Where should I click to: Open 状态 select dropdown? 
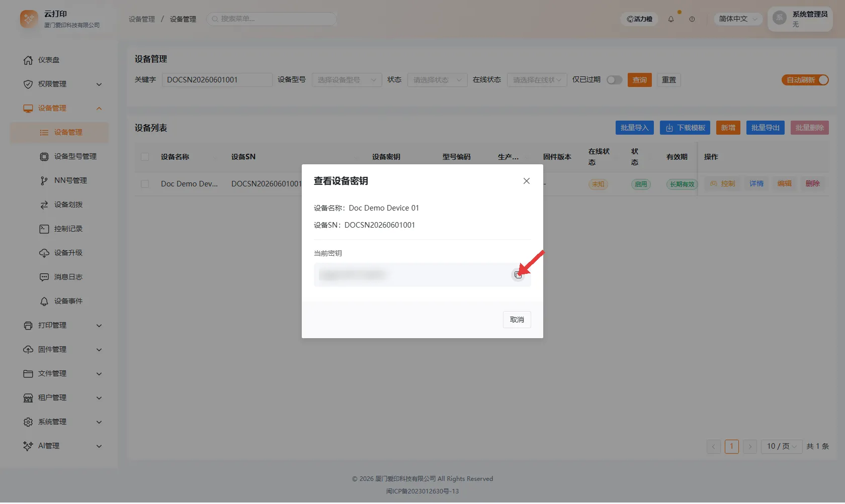[x=437, y=80]
